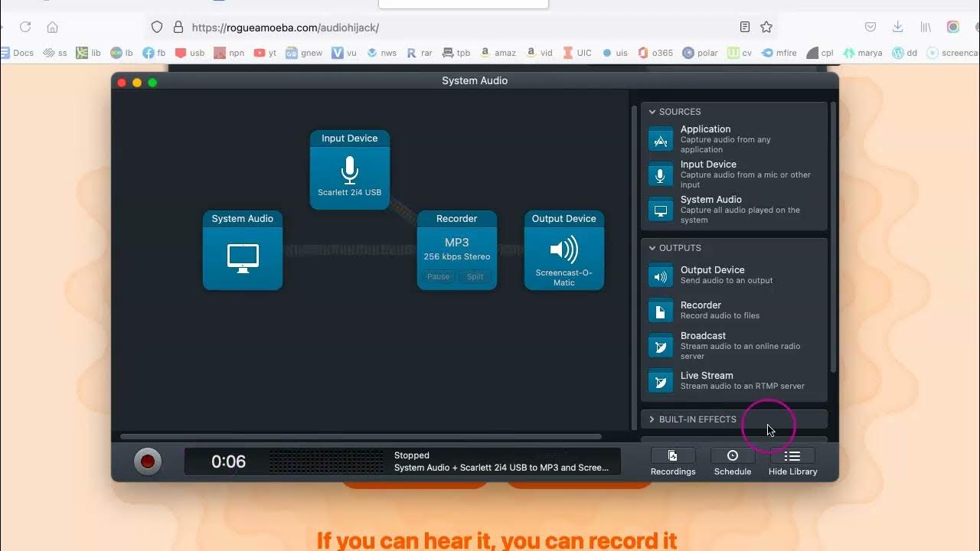The height and width of the screenshot is (551, 980).
Task: Select the MP3 Recorder block
Action: point(457,250)
